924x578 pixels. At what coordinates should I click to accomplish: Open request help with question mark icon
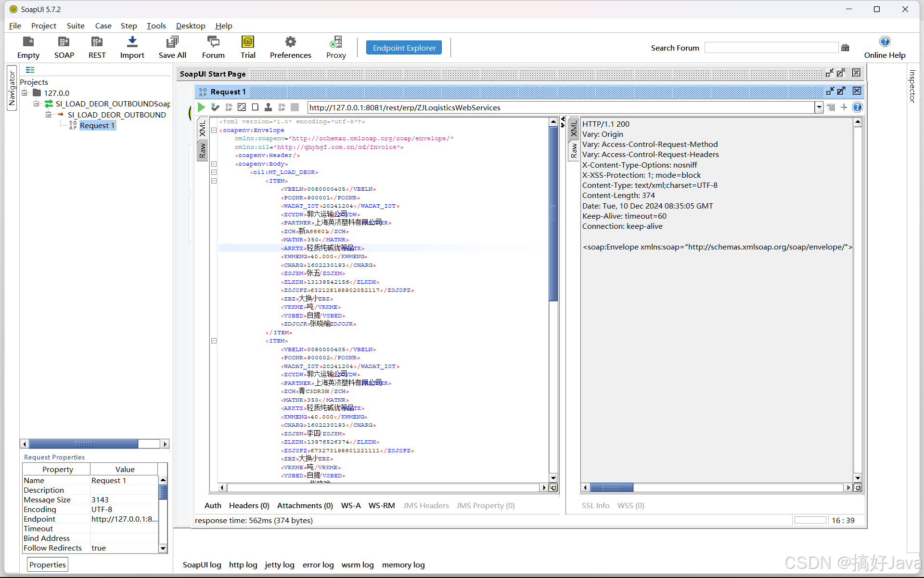[x=858, y=107]
